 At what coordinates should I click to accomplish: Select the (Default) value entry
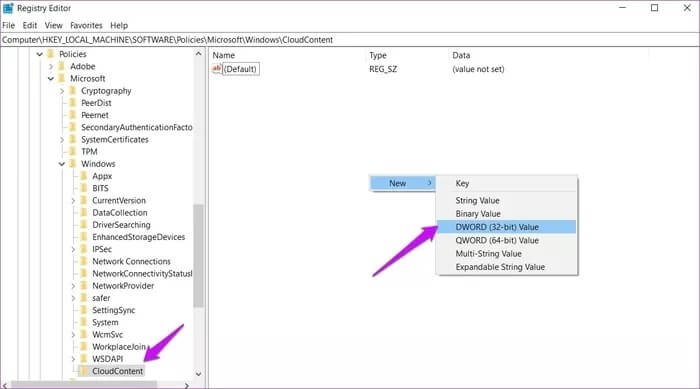240,69
